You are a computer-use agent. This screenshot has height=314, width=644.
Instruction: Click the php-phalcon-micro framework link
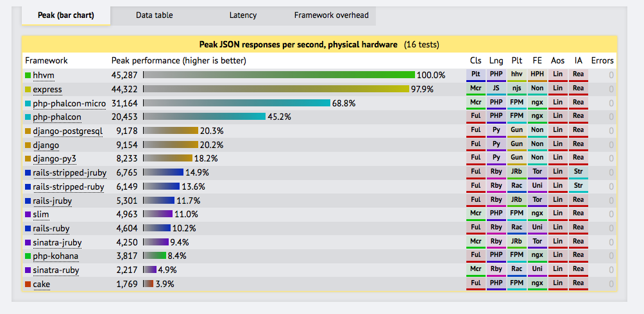[69, 103]
